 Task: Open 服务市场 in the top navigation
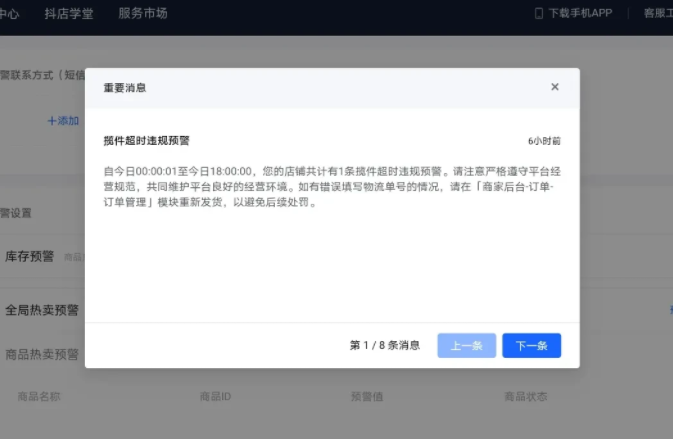tap(143, 13)
